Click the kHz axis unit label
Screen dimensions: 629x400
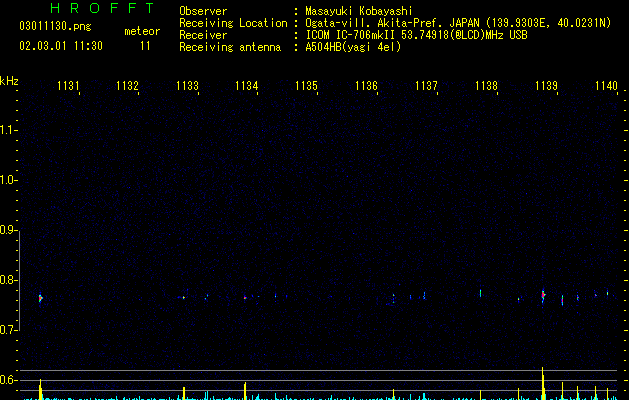[x=9, y=81]
